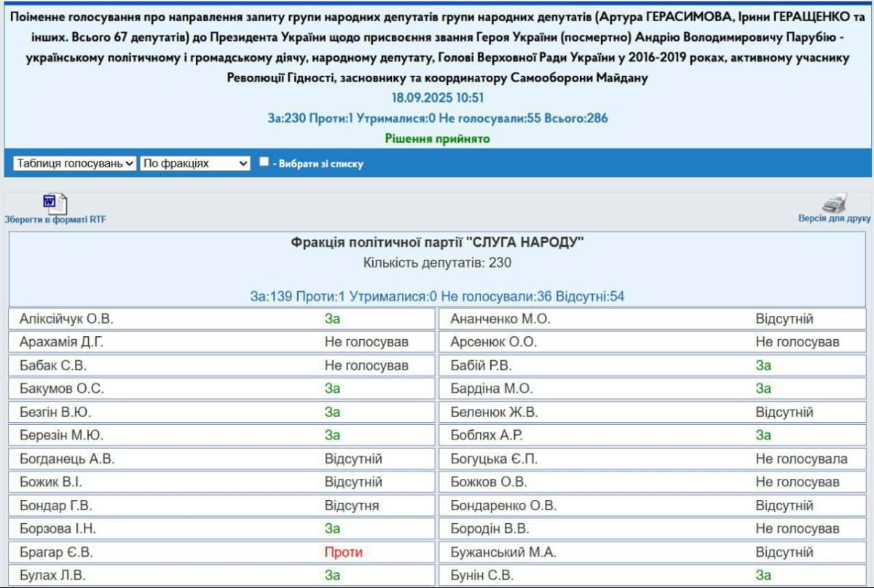The height and width of the screenshot is (588, 874).
Task: Toggle the 'Вибрати зі списку' checkbox
Action: pos(264,162)
